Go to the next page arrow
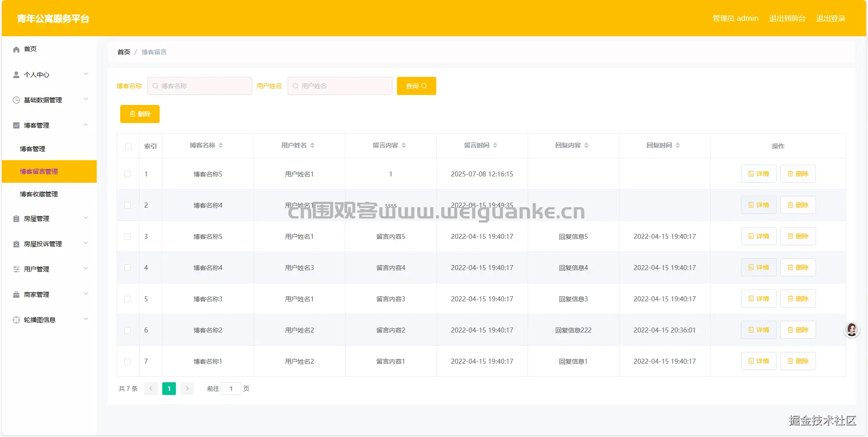 click(187, 389)
